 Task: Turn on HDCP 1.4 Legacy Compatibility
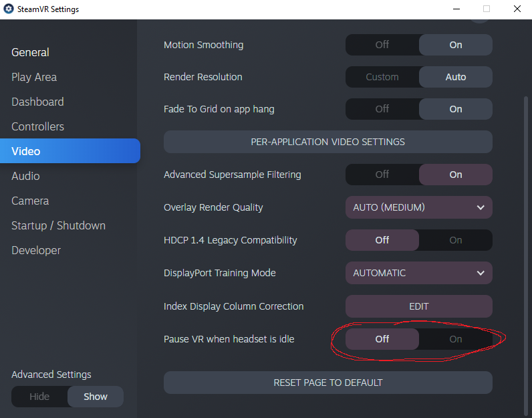click(x=456, y=240)
